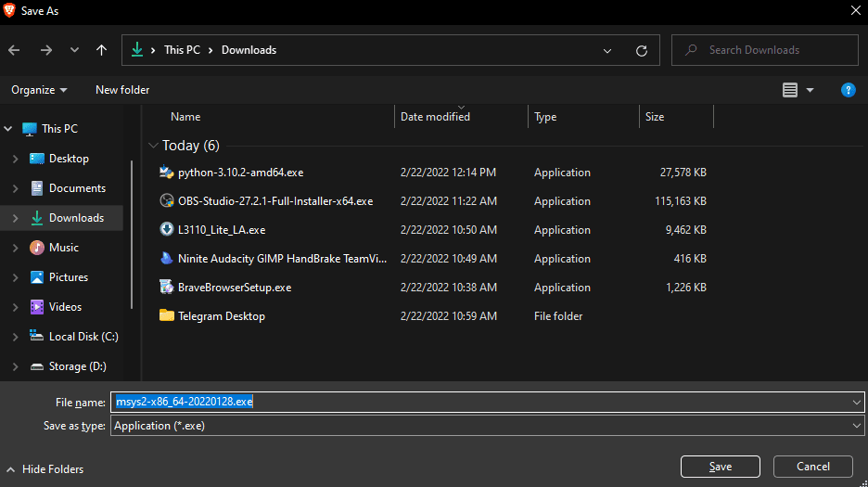
Task: Click the python installer file icon
Action: click(x=167, y=173)
